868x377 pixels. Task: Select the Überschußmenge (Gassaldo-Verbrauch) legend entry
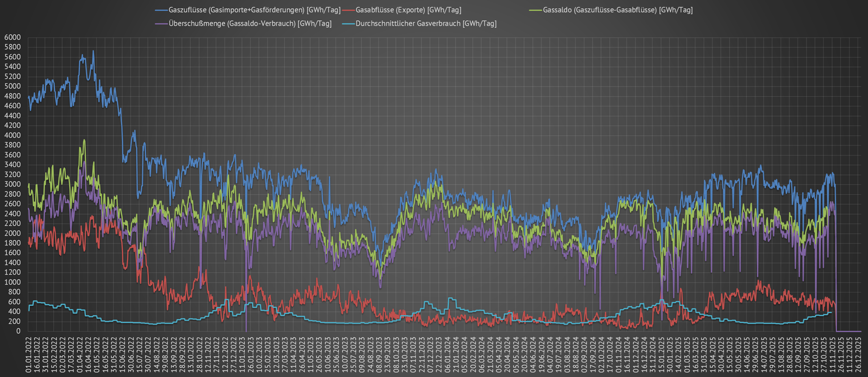tap(250, 24)
